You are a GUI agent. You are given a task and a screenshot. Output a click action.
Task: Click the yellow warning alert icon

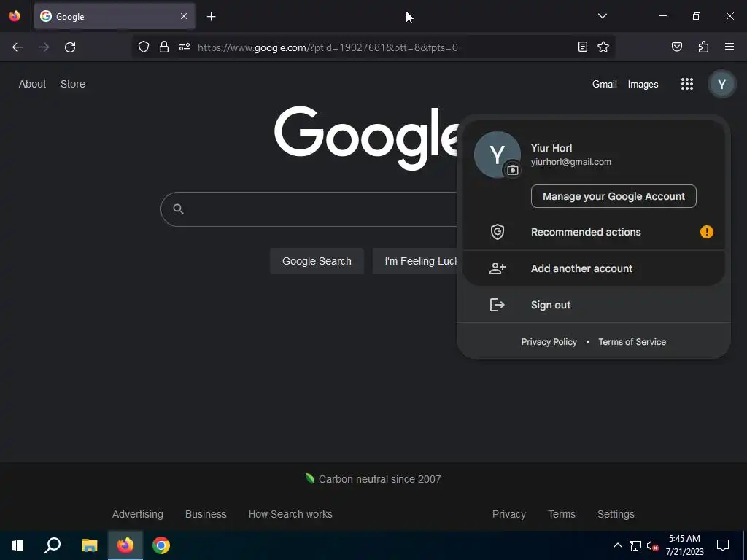(x=706, y=232)
